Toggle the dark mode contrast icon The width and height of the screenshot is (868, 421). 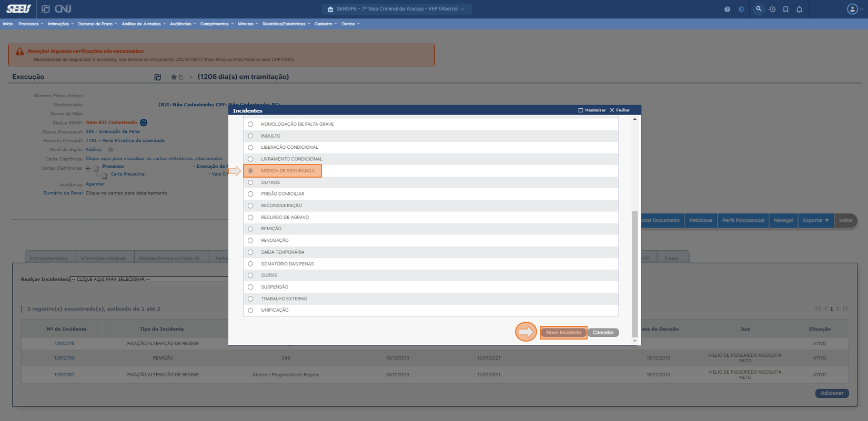coord(741,9)
